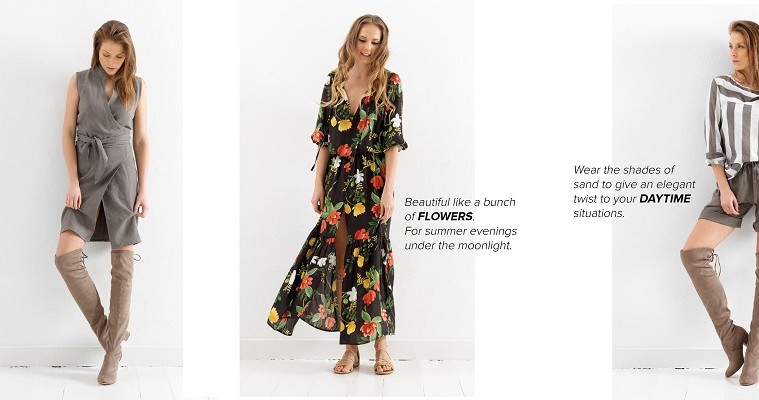759x400 pixels.
Task: Click 'under the moonlight.' text
Action: click(x=458, y=246)
